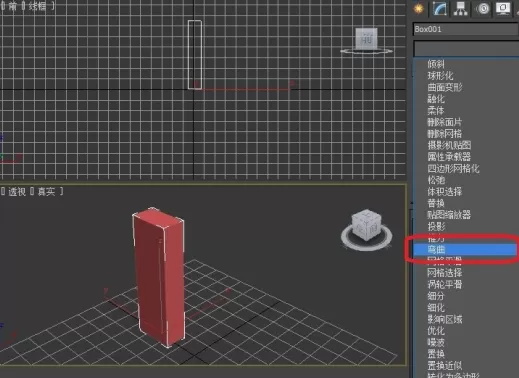Open the Create panel star icon

click(419, 8)
